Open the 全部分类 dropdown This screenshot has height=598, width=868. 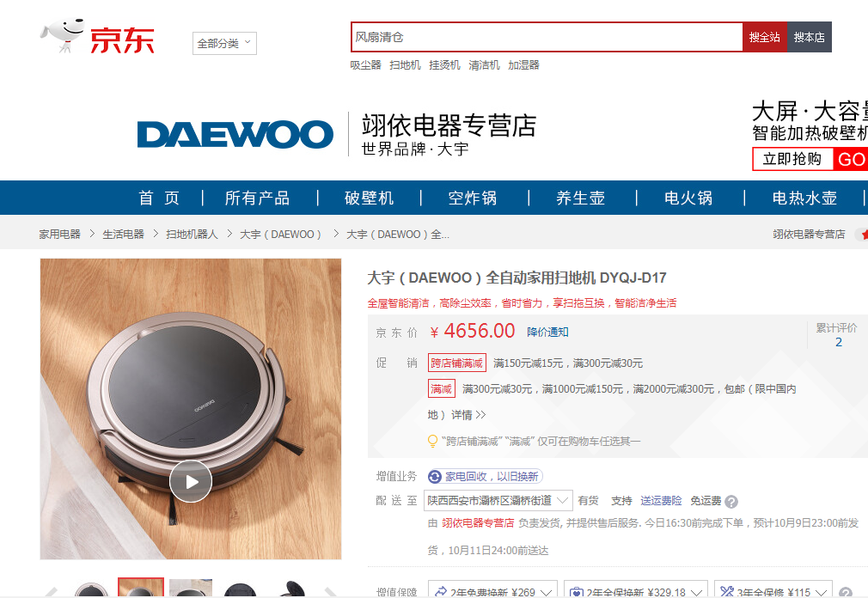point(224,43)
